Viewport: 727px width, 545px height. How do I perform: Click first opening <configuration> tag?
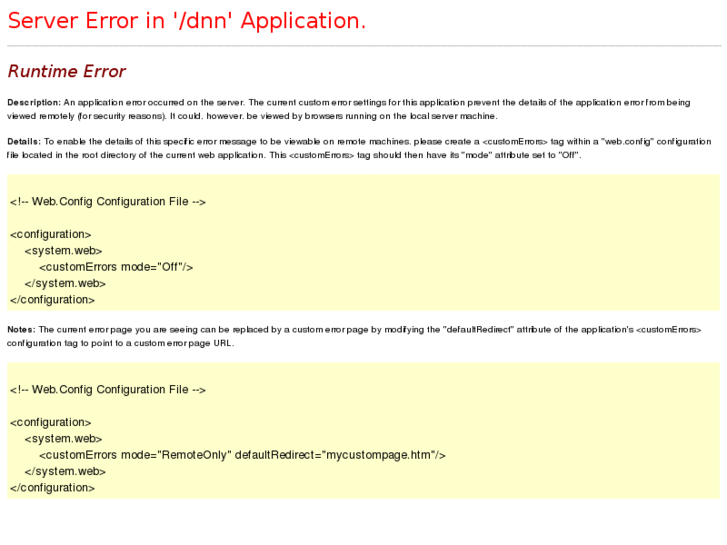(51, 234)
